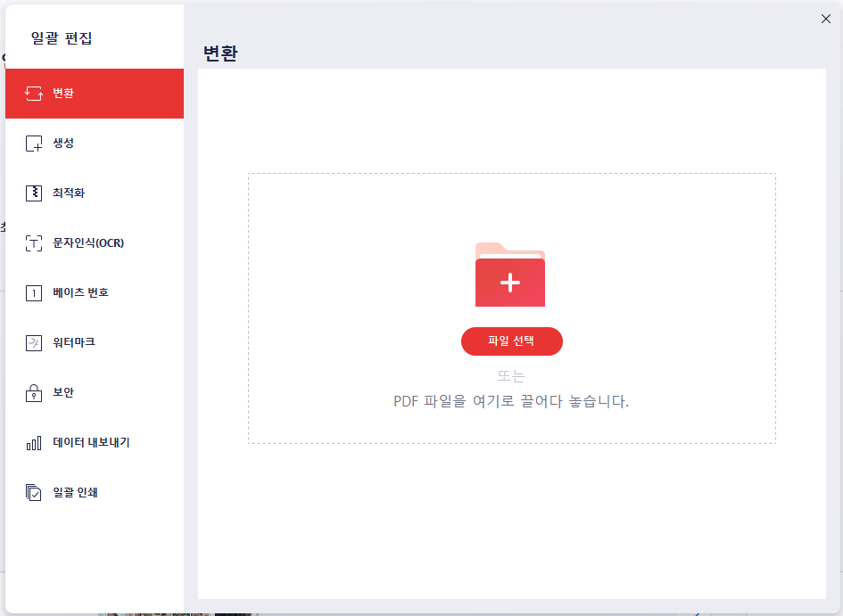Open 최적화 via its compress icon
The height and width of the screenshot is (616, 843).
(34, 193)
